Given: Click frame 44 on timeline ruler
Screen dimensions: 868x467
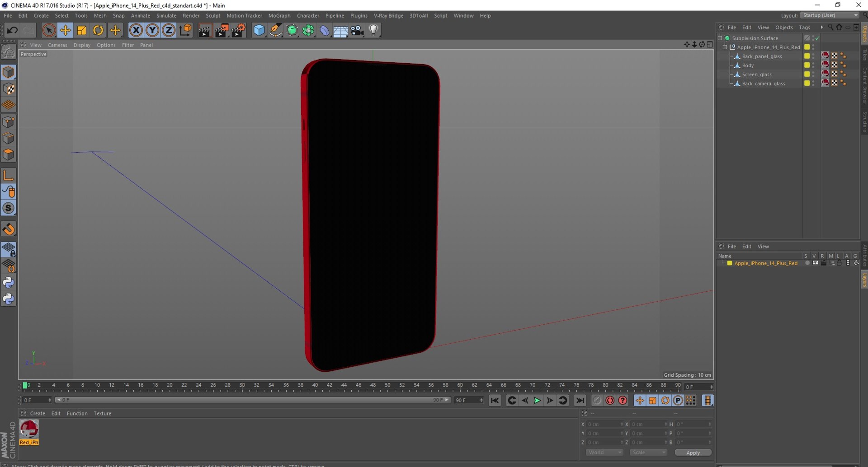Looking at the screenshot, I should tap(344, 386).
